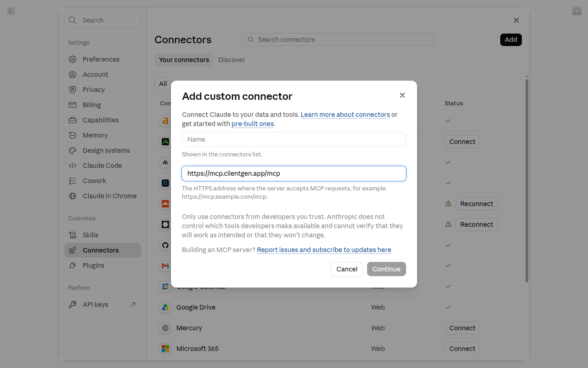Select the Billing card icon

pyautogui.click(x=73, y=105)
